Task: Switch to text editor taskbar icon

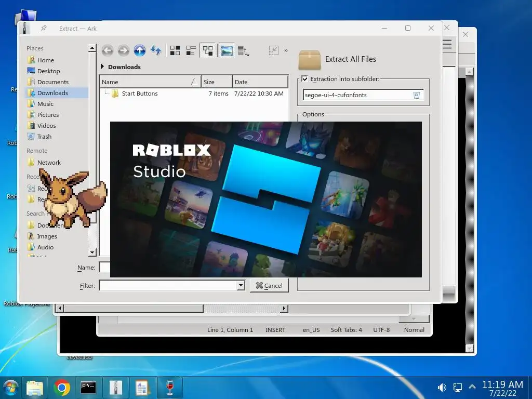Action: click(x=142, y=388)
